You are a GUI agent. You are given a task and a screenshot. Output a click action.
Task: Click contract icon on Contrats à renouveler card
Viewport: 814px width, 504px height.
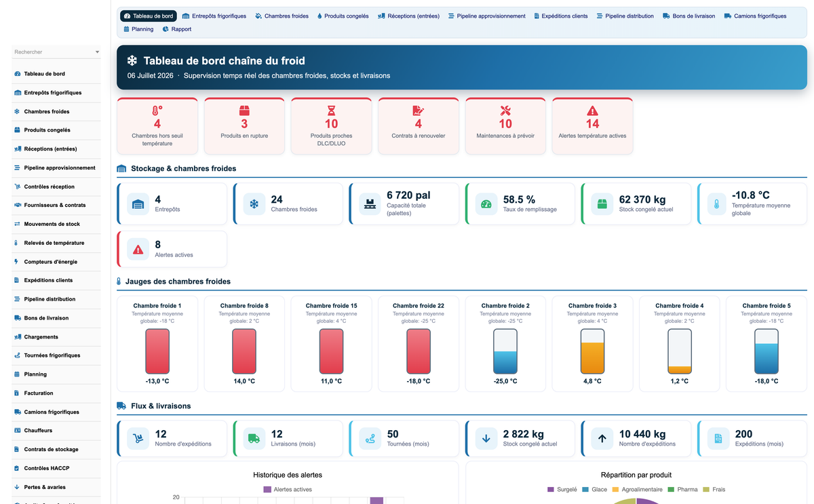418,111
